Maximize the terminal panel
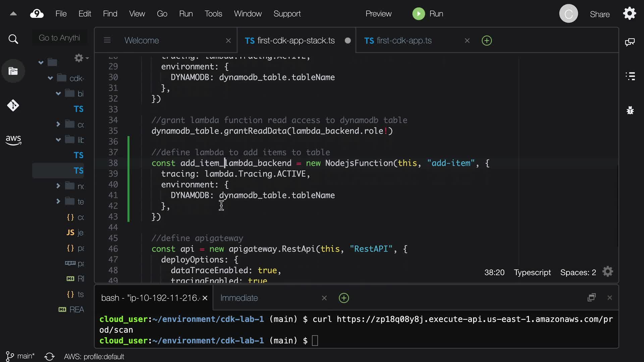The height and width of the screenshot is (362, 644). click(591, 298)
